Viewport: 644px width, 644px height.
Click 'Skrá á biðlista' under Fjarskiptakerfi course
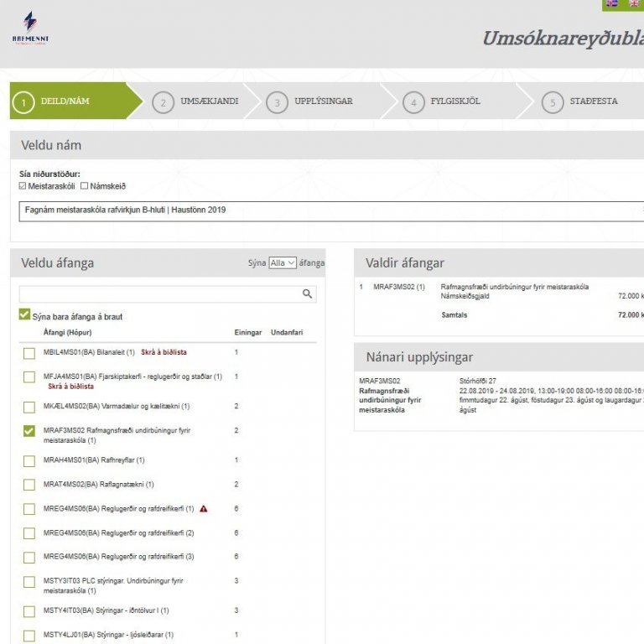[70, 387]
